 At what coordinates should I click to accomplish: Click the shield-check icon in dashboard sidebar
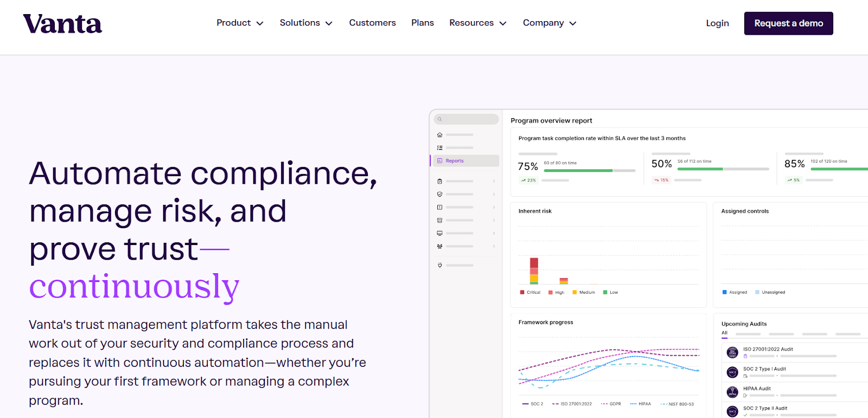click(440, 194)
